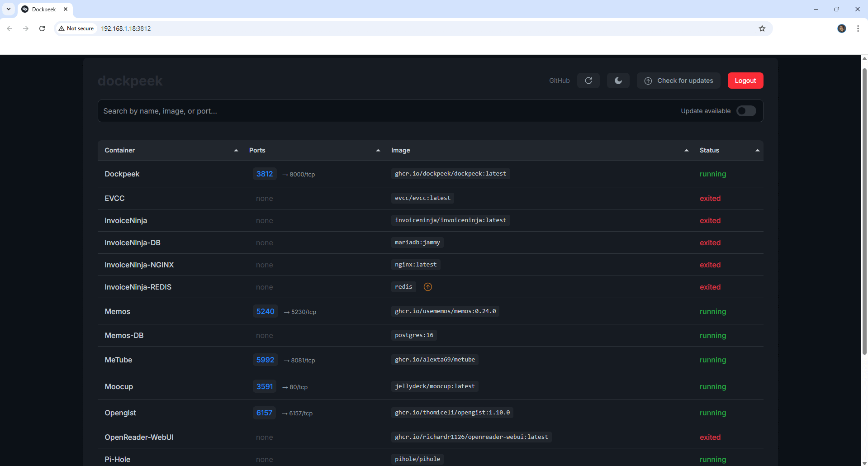Click the invoiceninja/invoiceninja:latest image tag

coord(451,220)
